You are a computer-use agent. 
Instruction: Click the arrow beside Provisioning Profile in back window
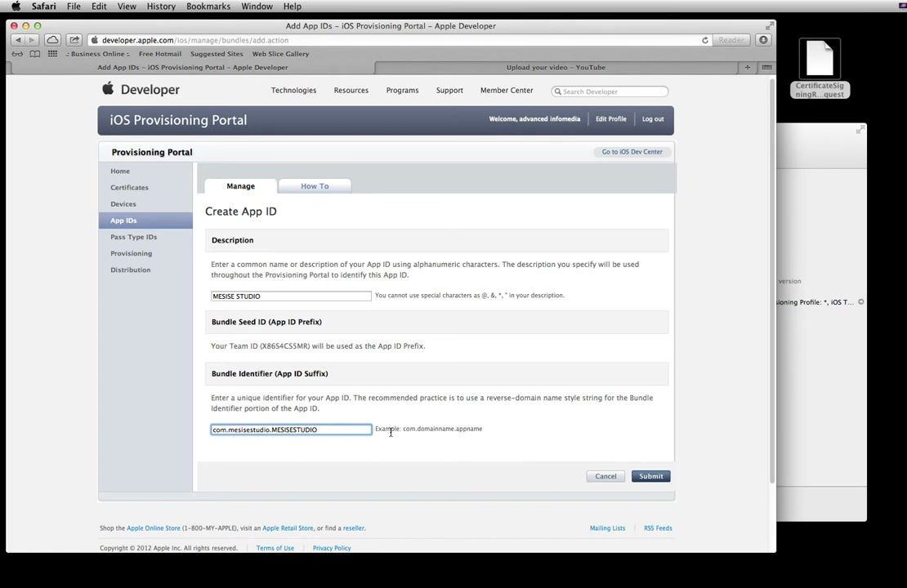(860, 302)
